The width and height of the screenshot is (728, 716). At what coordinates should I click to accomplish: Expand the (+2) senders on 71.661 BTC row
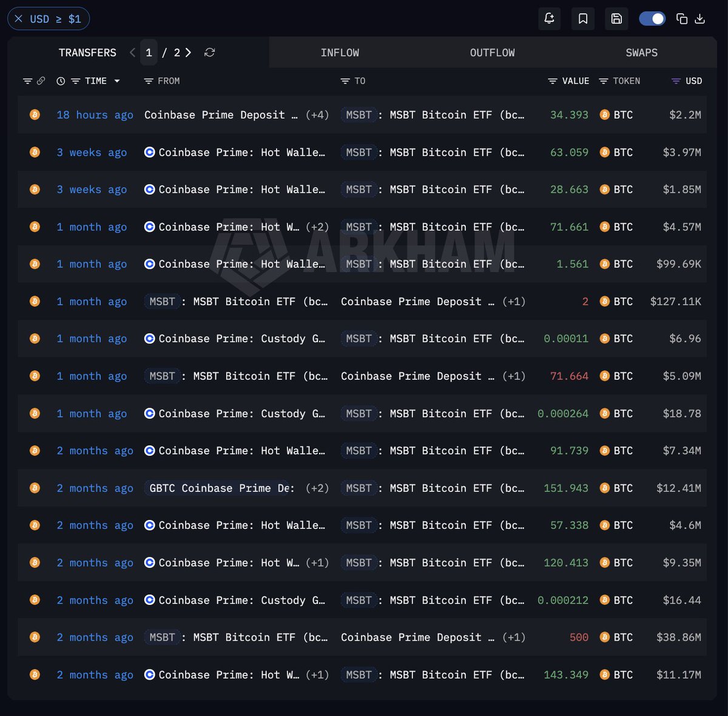[317, 227]
